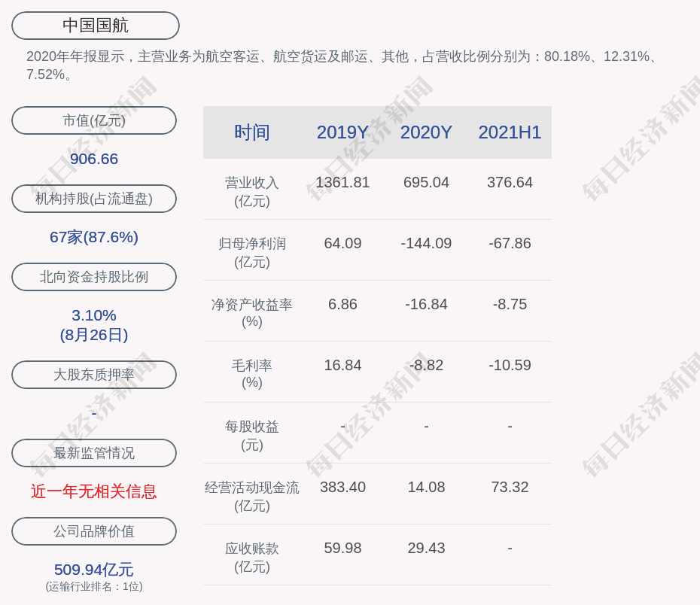Image resolution: width=700 pixels, height=605 pixels.
Task: Click market value 906.66
Action: click(x=94, y=159)
